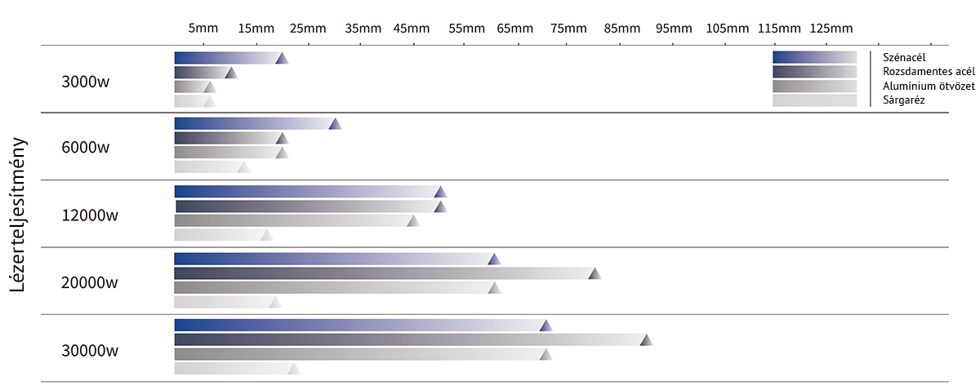Viewport: 980px width, 386px height.
Task: Click the 3000w blue bar end marker
Action: [x=282, y=58]
